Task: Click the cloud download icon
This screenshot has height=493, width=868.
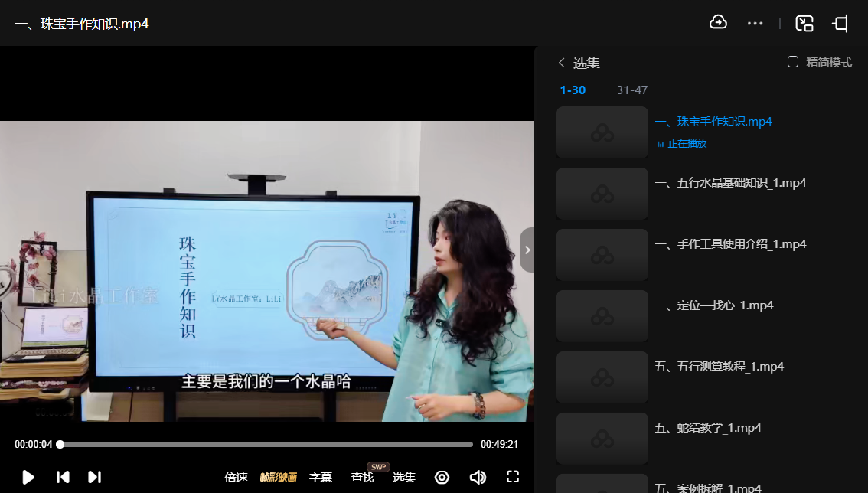Action: tap(718, 23)
